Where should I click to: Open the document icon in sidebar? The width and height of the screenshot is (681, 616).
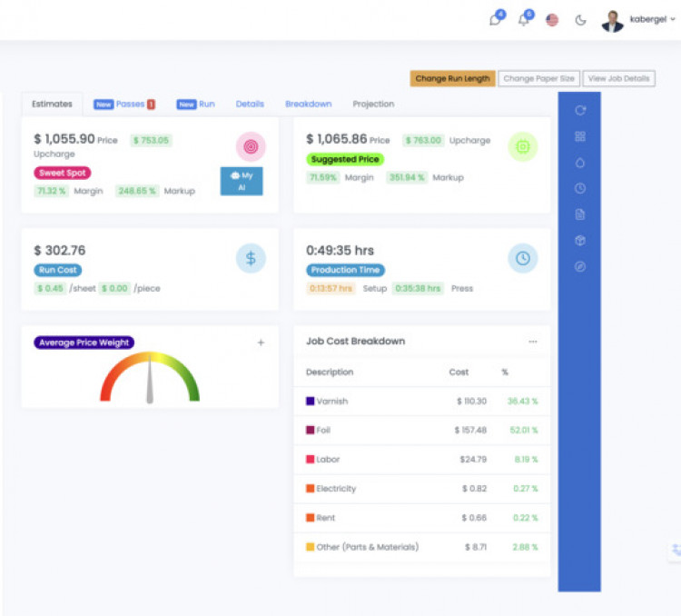point(580,214)
